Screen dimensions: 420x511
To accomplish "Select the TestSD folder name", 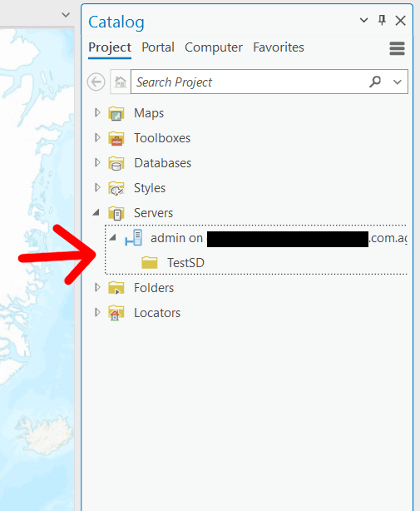I will (185, 263).
